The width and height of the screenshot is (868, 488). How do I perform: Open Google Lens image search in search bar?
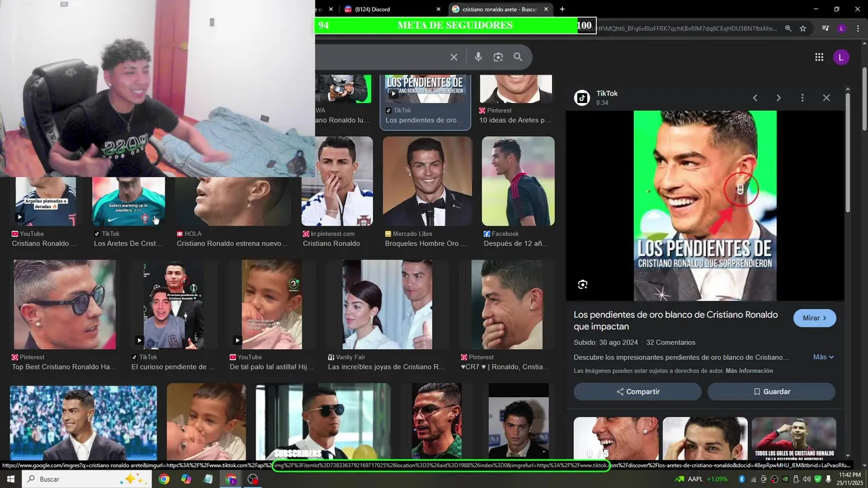tap(498, 57)
